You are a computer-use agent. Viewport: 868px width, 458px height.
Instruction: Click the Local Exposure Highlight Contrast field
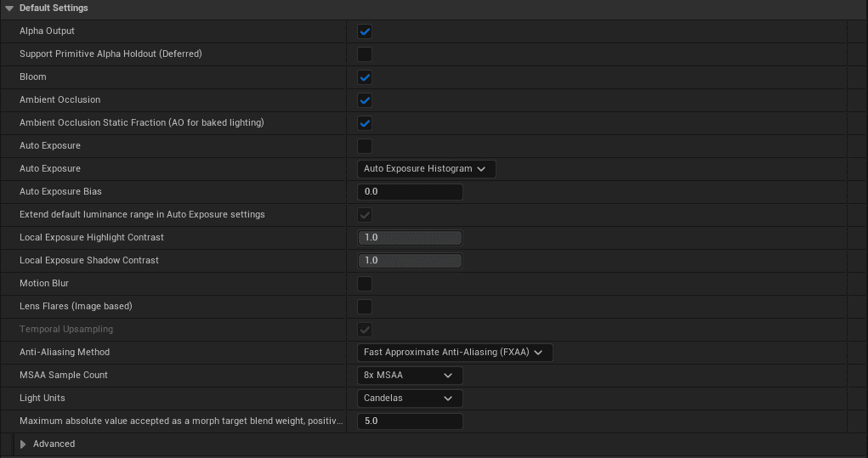(x=410, y=238)
